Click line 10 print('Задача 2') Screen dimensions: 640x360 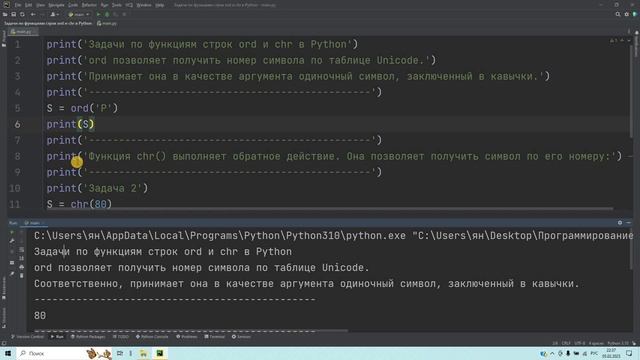coord(97,188)
